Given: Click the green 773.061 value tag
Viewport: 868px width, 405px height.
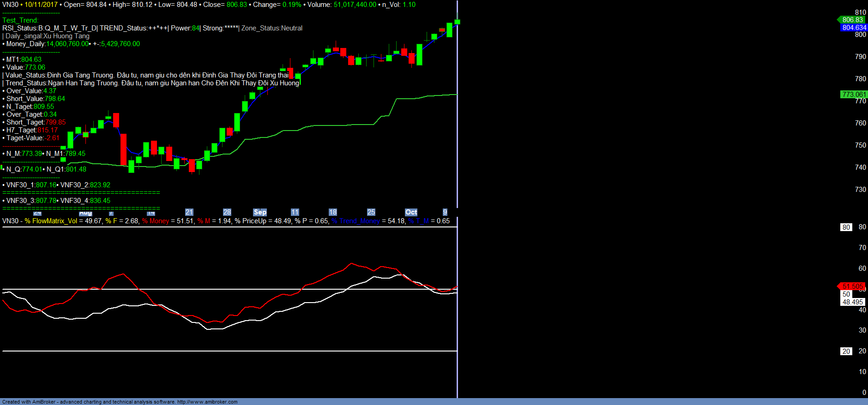Looking at the screenshot, I should coord(854,95).
